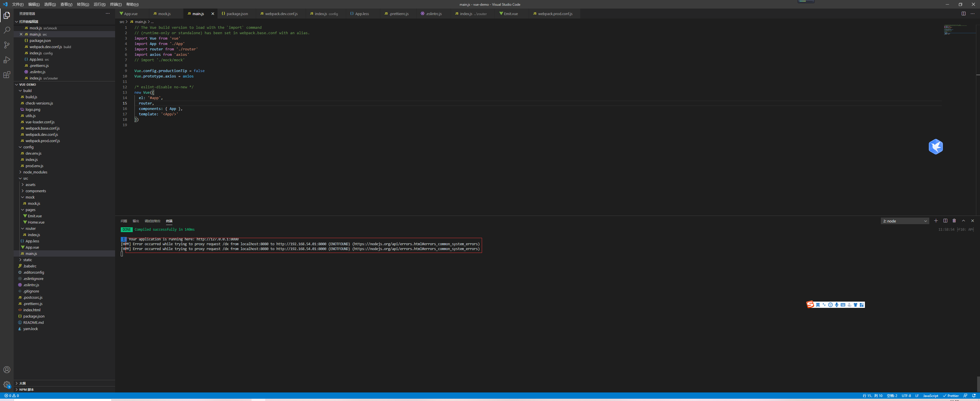The image size is (980, 401).
Task: Split the terminal pane
Action: (945, 221)
